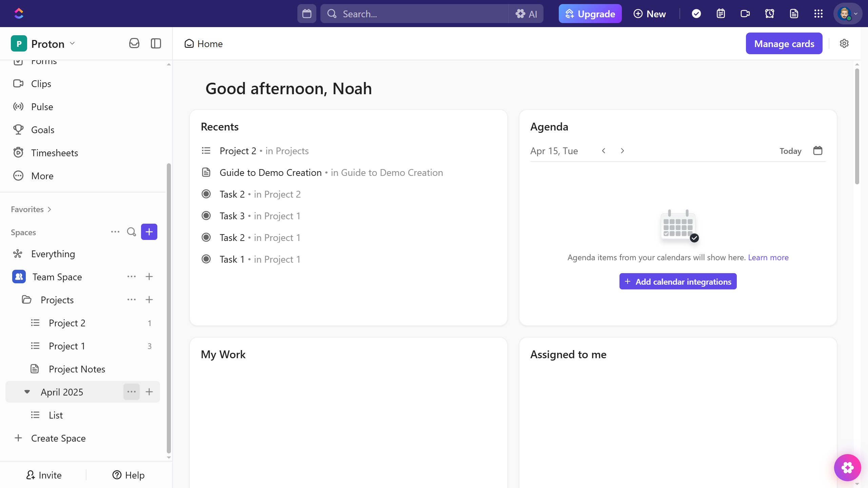Viewport: 868px width, 488px height.
Task: Open the Inbox icon next to Proton
Action: pos(134,43)
